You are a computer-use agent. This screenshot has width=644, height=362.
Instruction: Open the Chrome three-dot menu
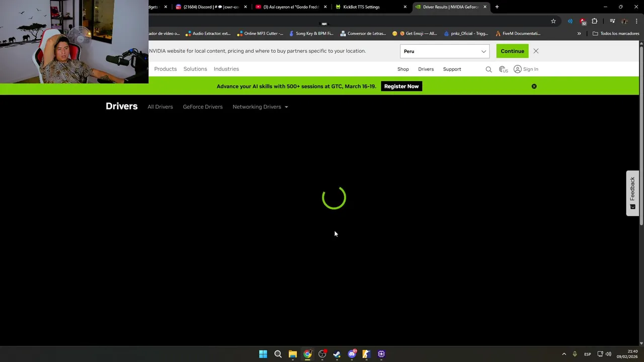click(x=636, y=21)
